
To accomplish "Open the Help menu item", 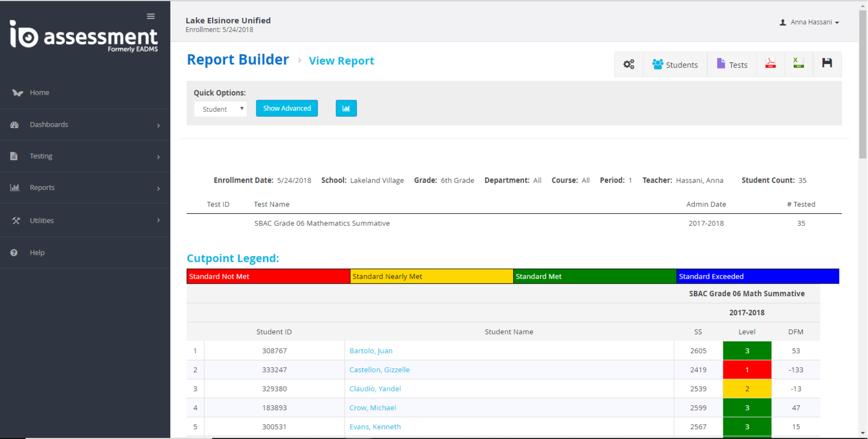I will (37, 253).
